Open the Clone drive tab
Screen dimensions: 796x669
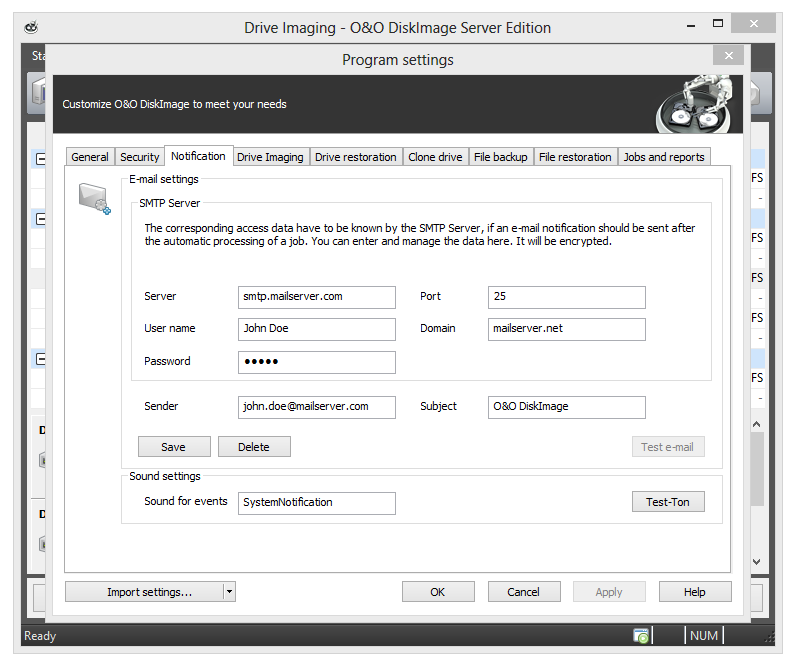click(436, 157)
